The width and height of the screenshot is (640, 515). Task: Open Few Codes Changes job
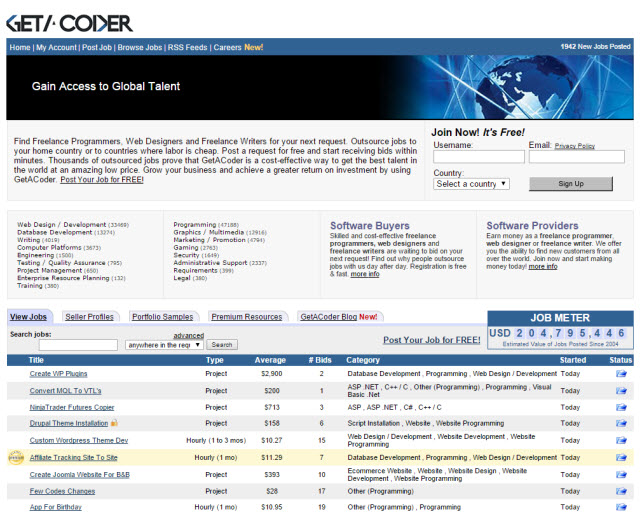(x=62, y=491)
